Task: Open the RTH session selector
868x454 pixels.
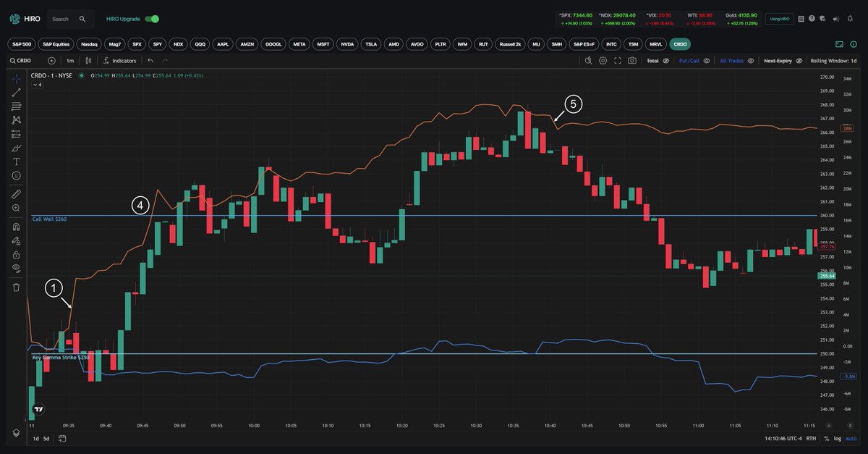Action: (x=811, y=438)
